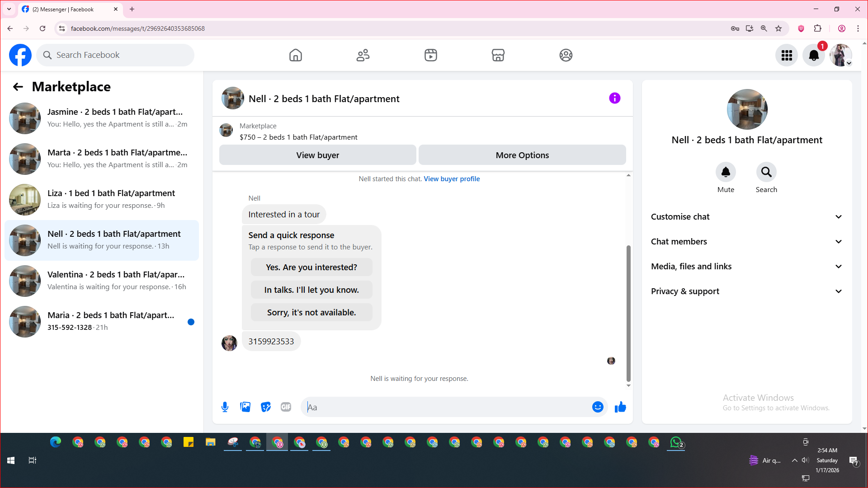Open conversation information purple icon
Viewport: 868px width, 488px height.
click(x=614, y=98)
